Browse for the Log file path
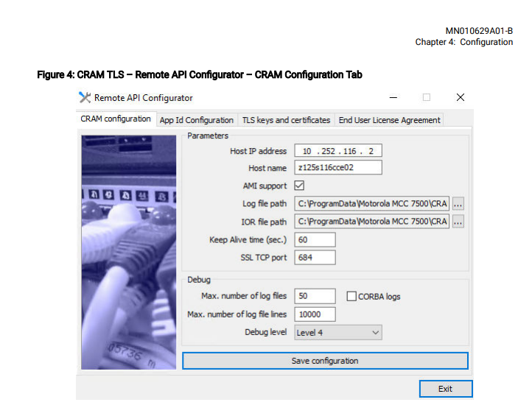Viewport: 532px width, 405px height. coord(458,204)
